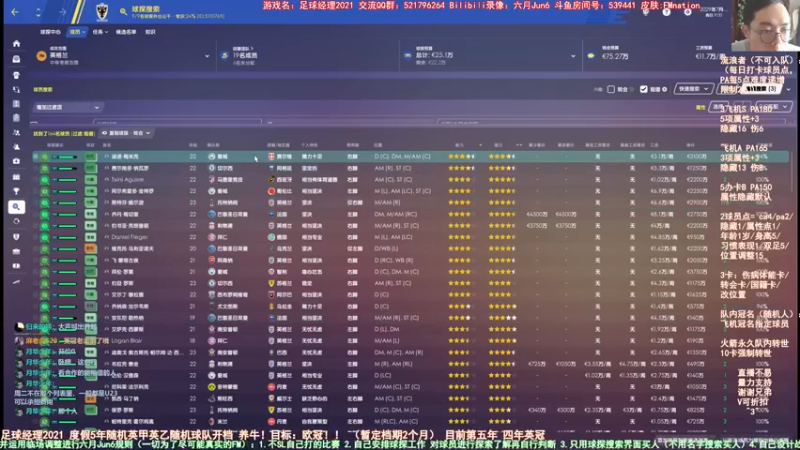Click the knowledge progress bar on Txini Aguirre row
The image size is (800, 450).
coord(66,180)
